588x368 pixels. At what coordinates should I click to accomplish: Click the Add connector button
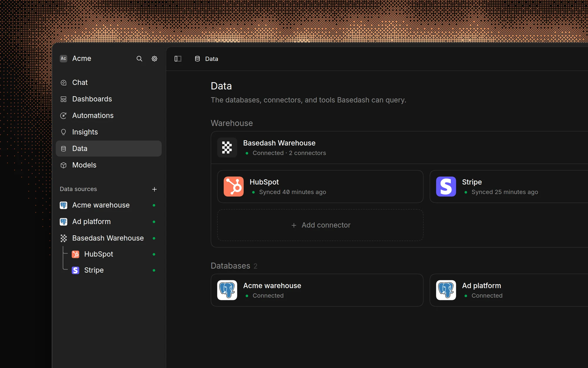click(x=320, y=225)
